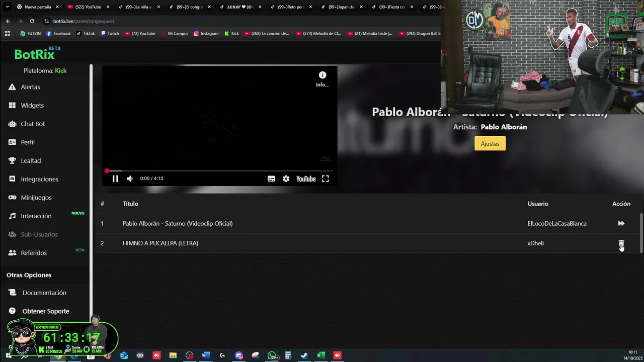Click the address bar URL
The image size is (644, 362).
(84, 21)
